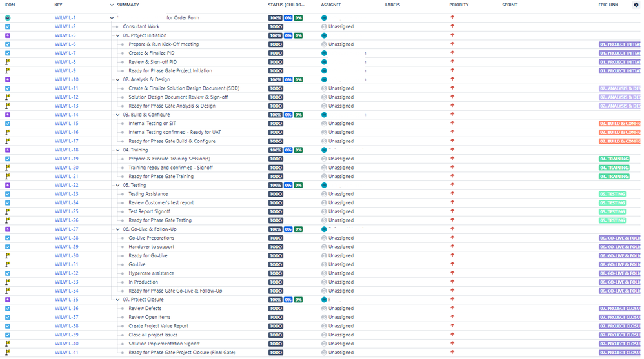Collapse the WILWIL-1 Order Form root row
This screenshot has height=359, width=644.
(112, 18)
